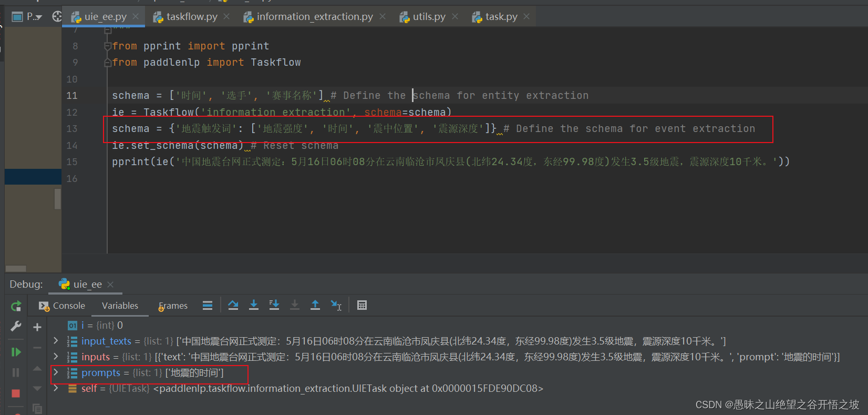Screen dimensions: 868x415
Task: Open the taskflow.py tab
Action: 192,17
